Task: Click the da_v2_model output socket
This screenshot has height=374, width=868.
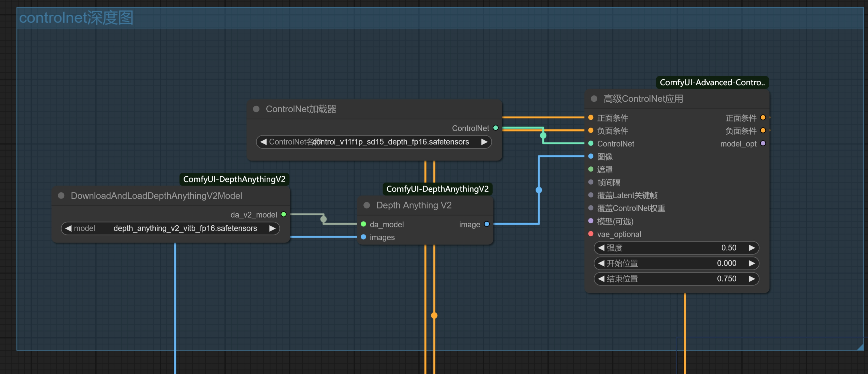Action: [284, 214]
